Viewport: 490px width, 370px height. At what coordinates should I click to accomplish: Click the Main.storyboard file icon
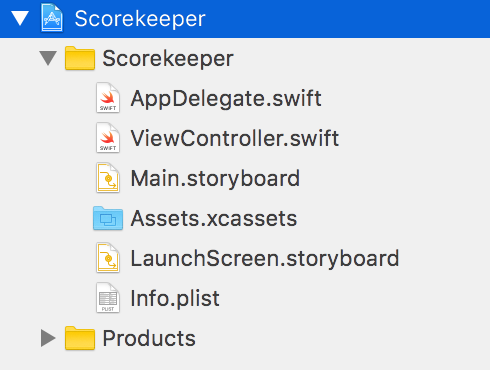tap(108, 178)
